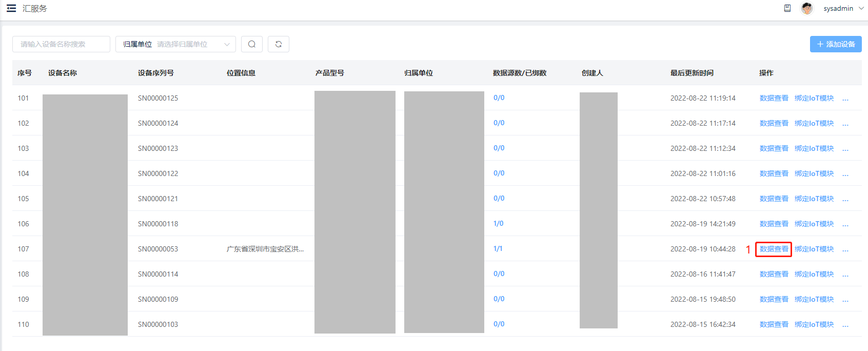The height and width of the screenshot is (351, 868).
Task: Click 绑定IoT模块 for SN00000125
Action: pos(814,98)
